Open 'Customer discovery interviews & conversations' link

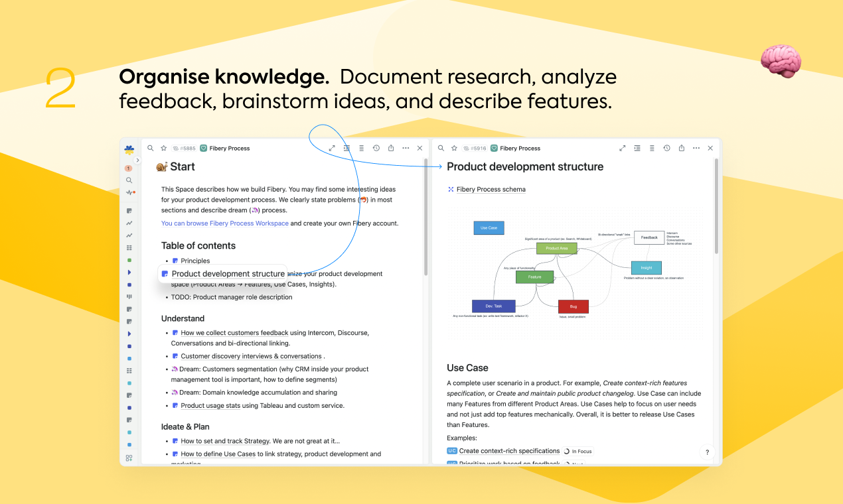pyautogui.click(x=252, y=356)
